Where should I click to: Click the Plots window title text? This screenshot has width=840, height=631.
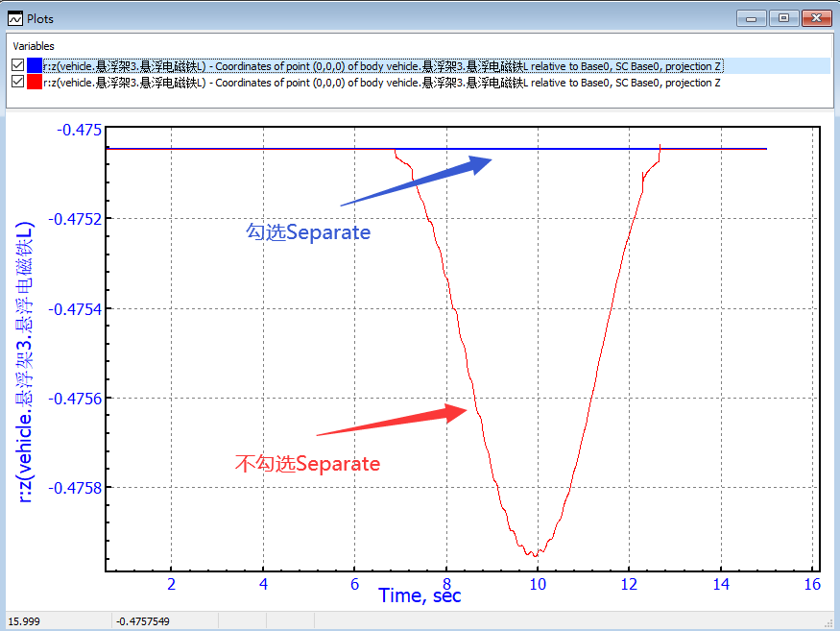40,19
